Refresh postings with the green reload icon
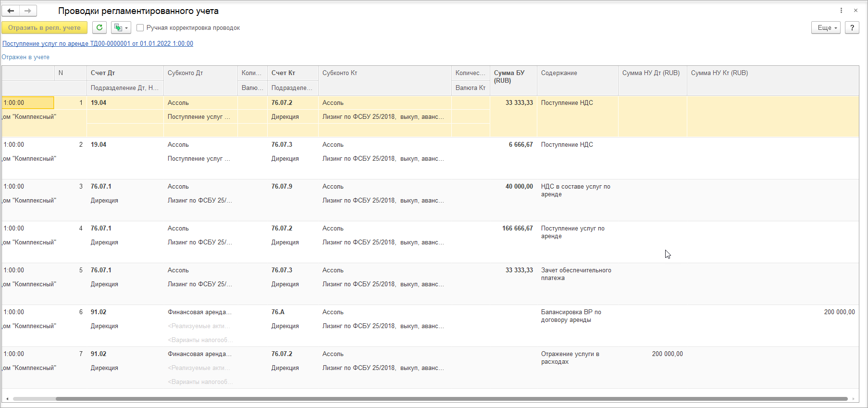Viewport: 868px width, 408px height. pyautogui.click(x=99, y=27)
